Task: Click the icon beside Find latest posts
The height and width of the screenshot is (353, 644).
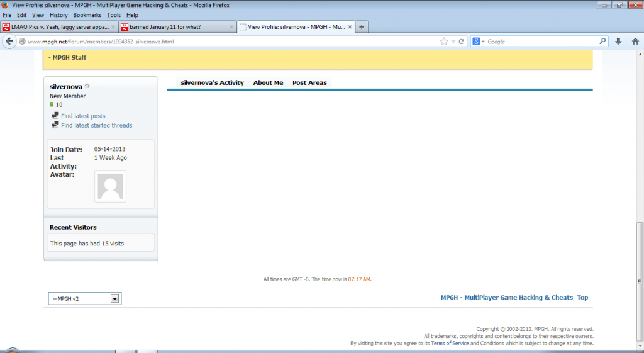Action: (x=55, y=116)
